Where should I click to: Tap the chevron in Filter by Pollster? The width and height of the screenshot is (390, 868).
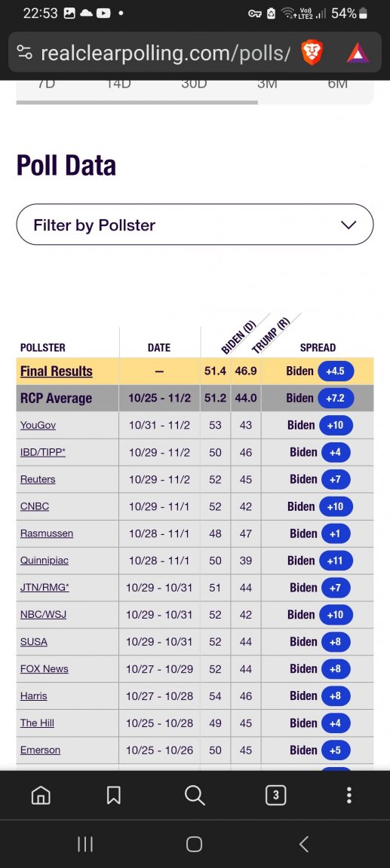click(349, 225)
